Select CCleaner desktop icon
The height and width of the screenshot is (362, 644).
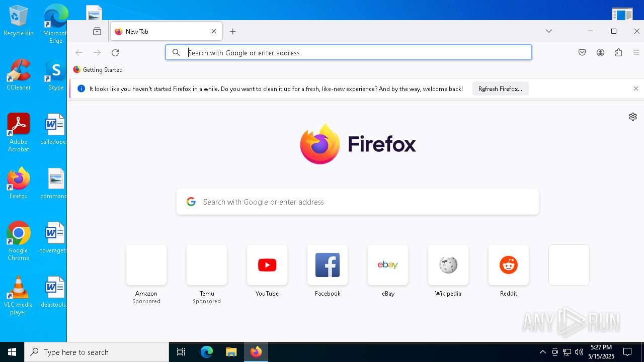19,75
